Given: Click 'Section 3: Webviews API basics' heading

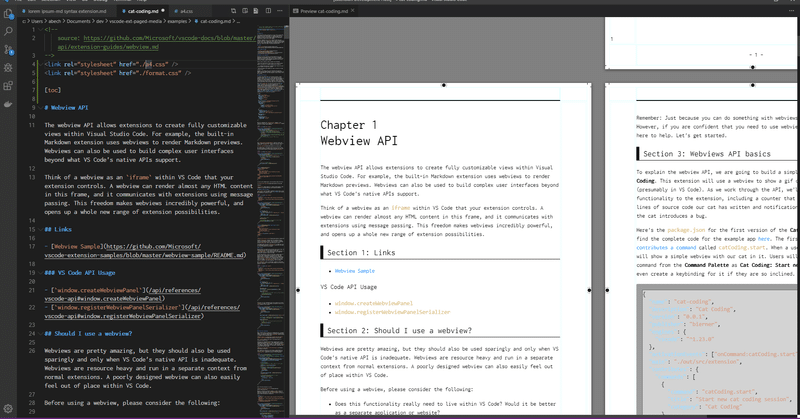Looking at the screenshot, I should (x=707, y=154).
